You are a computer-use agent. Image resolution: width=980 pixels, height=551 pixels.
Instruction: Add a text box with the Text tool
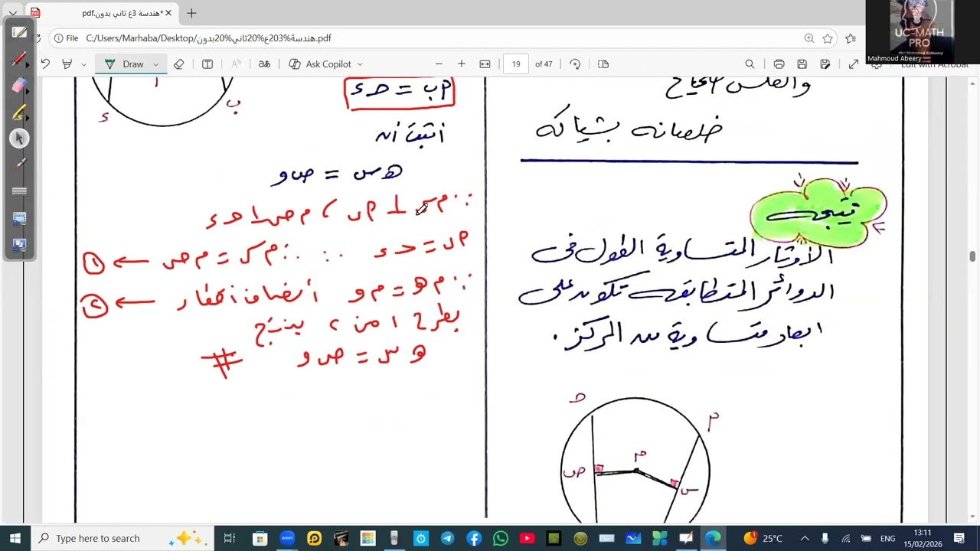click(x=207, y=64)
